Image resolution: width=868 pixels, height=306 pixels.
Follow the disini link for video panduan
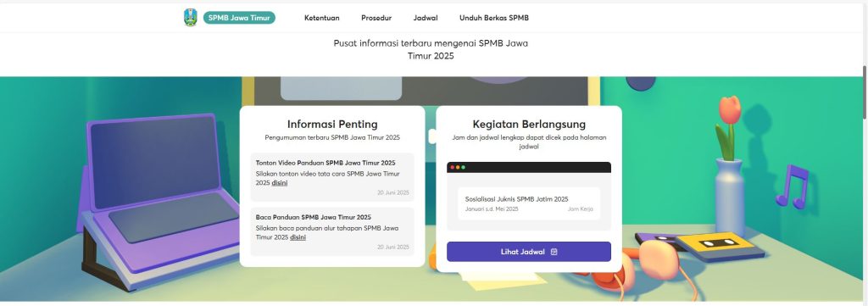click(x=280, y=182)
